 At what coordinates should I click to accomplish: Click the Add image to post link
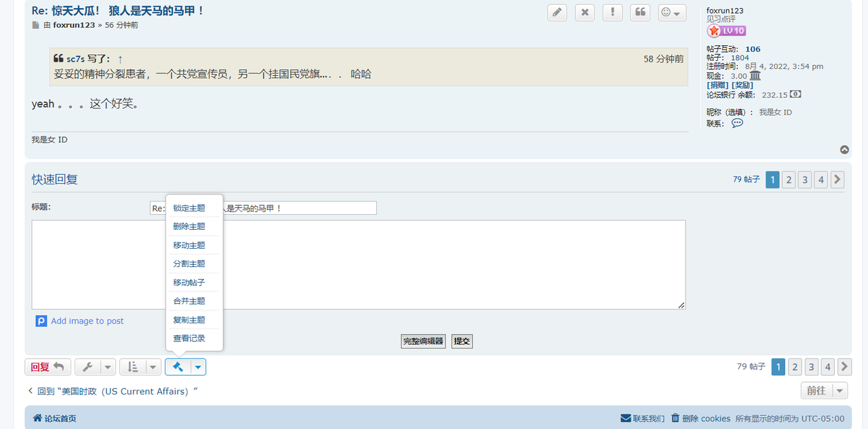click(87, 321)
